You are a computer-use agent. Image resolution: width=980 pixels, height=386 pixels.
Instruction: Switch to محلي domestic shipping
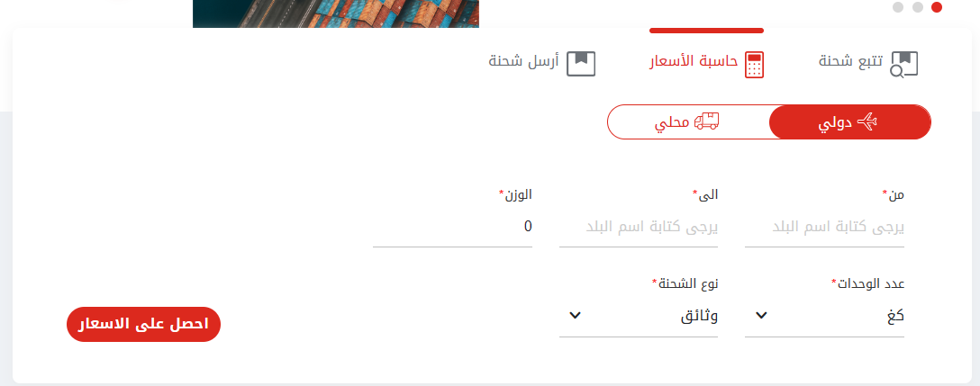[x=688, y=122]
